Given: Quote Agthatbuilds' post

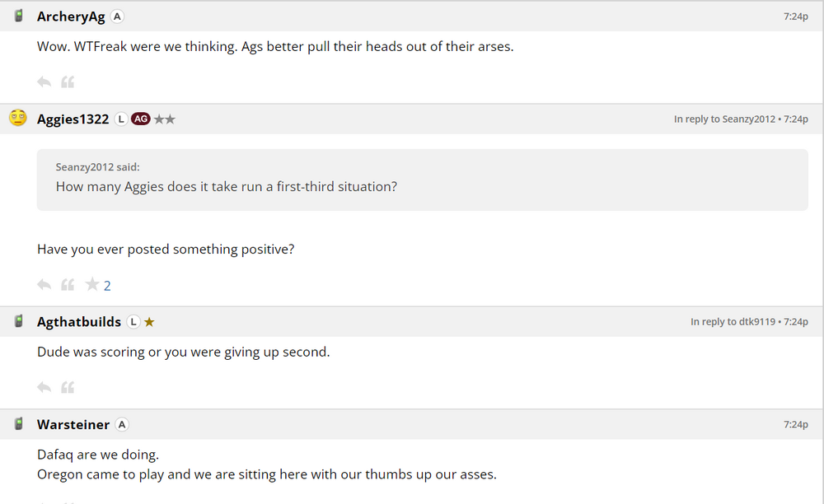Looking at the screenshot, I should 68,387.
